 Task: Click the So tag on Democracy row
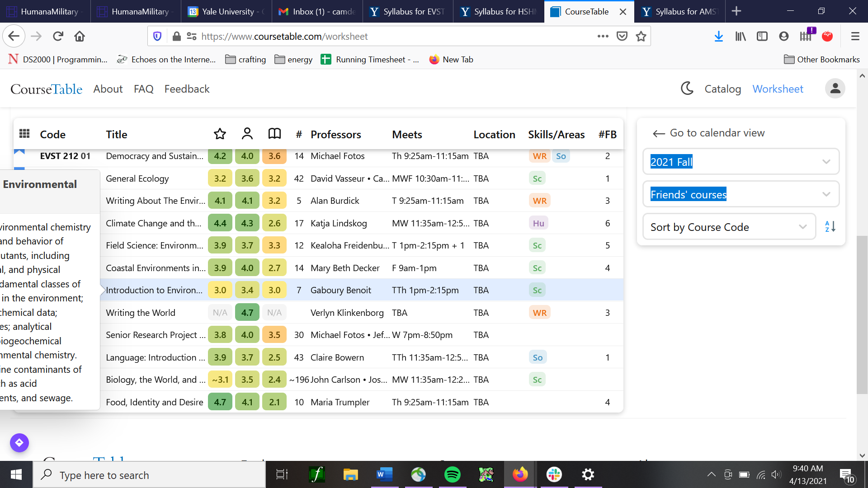point(561,156)
